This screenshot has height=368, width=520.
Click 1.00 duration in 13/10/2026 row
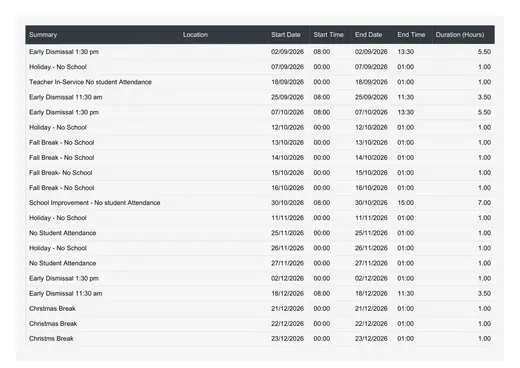point(484,142)
